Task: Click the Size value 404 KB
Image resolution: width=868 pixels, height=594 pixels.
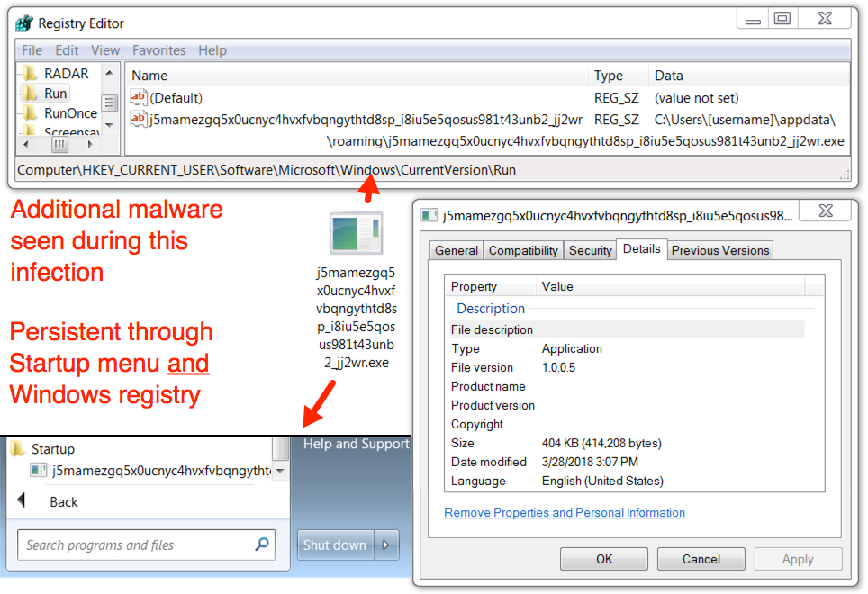Action: pyautogui.click(x=601, y=443)
